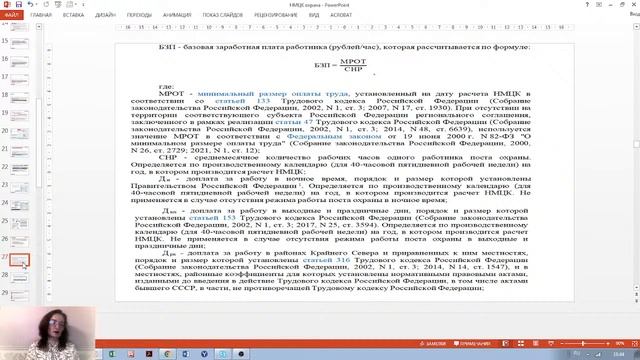Start Slide Show from status bar icon
The height and width of the screenshot is (360, 640).
pyautogui.click(x=551, y=344)
